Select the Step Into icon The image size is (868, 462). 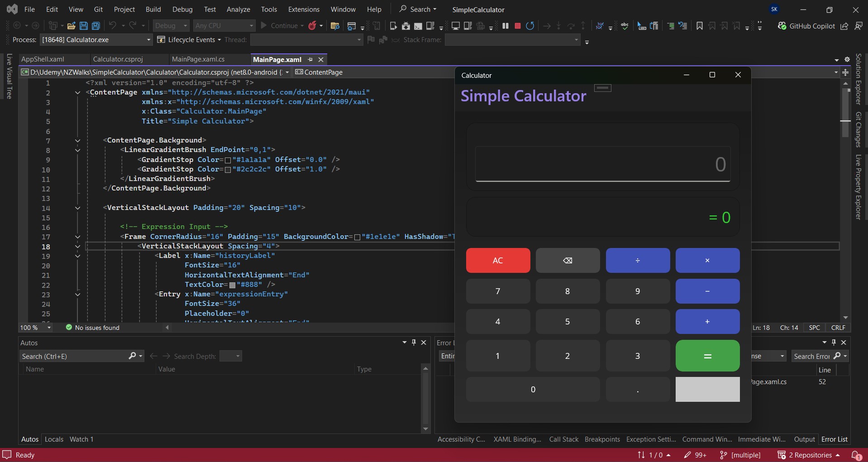[558, 26]
